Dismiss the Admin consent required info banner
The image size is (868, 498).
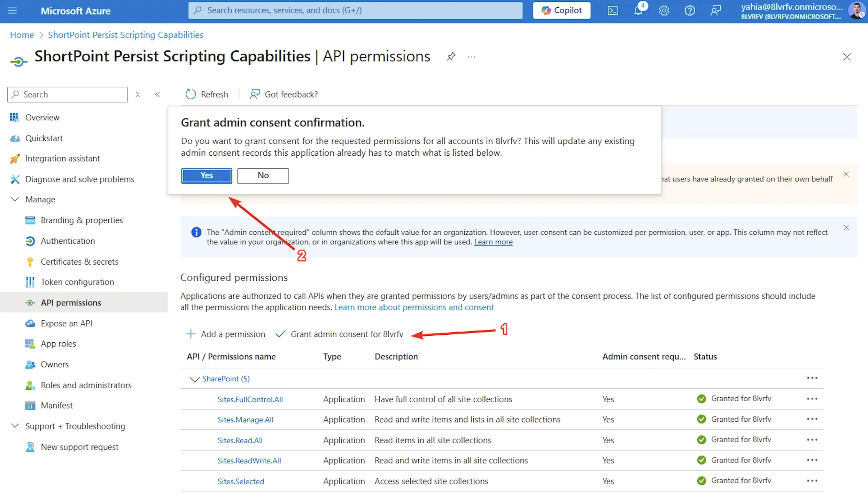pos(846,228)
